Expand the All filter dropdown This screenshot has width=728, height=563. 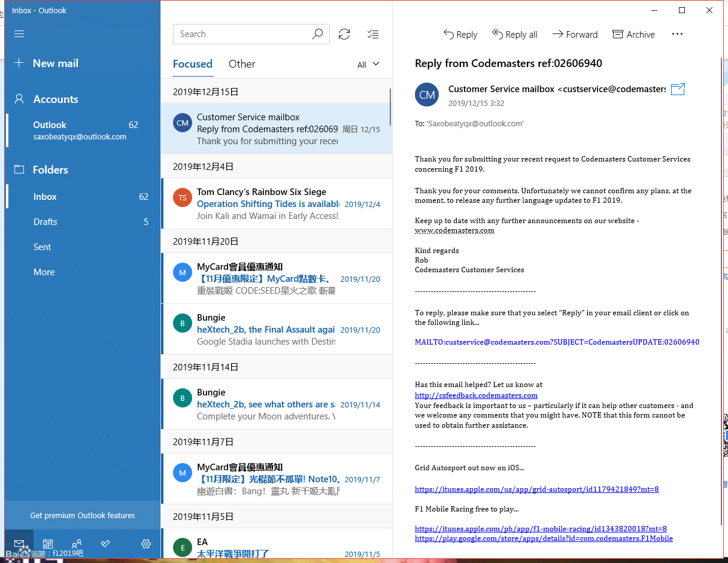(x=368, y=64)
